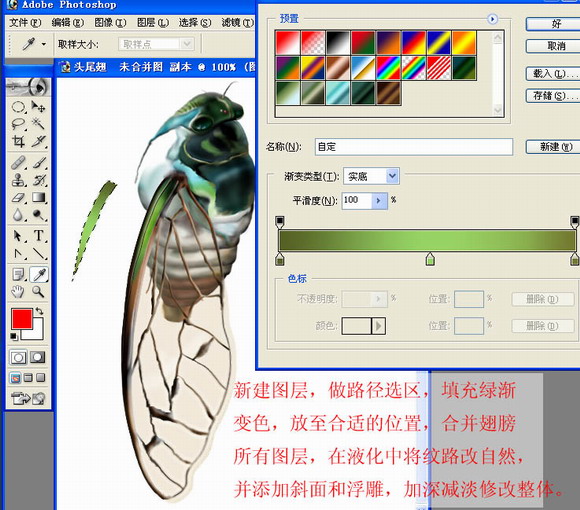Select the Gradient tool in toolbox
This screenshot has width=580, height=510.
click(38, 197)
